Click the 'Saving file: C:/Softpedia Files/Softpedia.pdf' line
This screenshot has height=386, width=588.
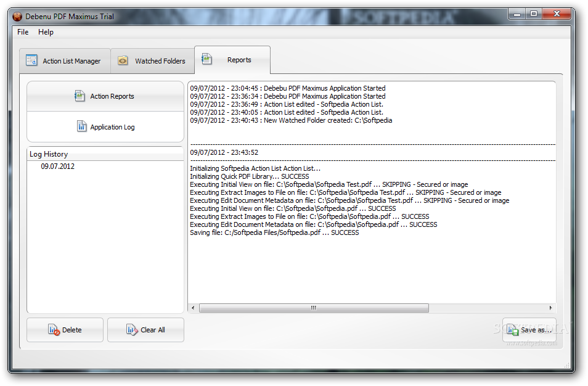click(274, 232)
